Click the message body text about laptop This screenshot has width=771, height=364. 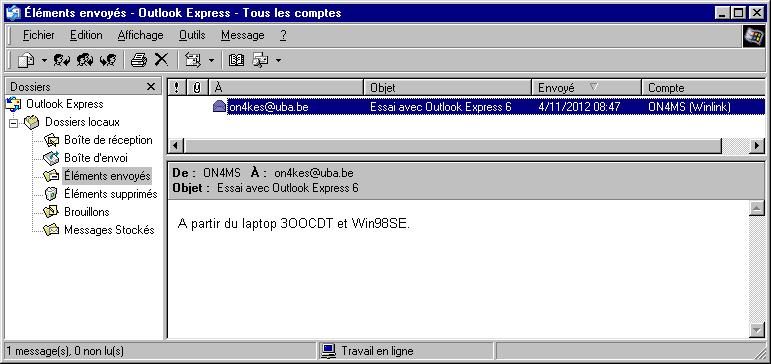pos(294,224)
